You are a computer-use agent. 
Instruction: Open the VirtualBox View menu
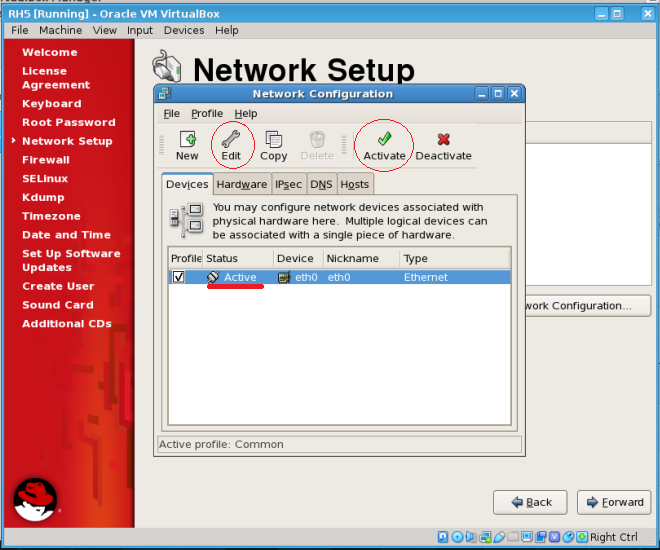pyautogui.click(x=104, y=30)
